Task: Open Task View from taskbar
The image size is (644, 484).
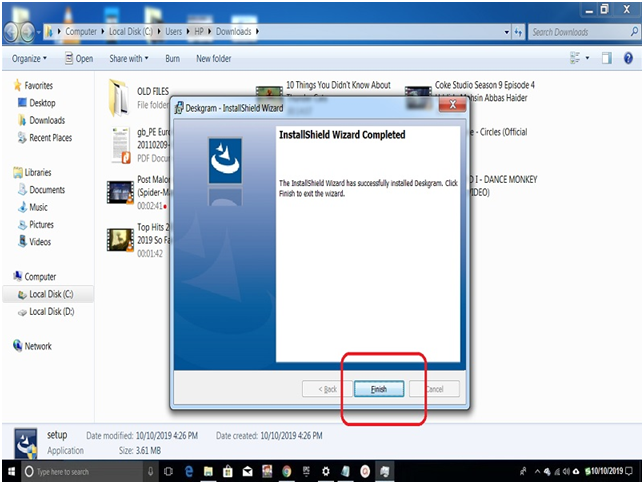Action: coord(168,471)
